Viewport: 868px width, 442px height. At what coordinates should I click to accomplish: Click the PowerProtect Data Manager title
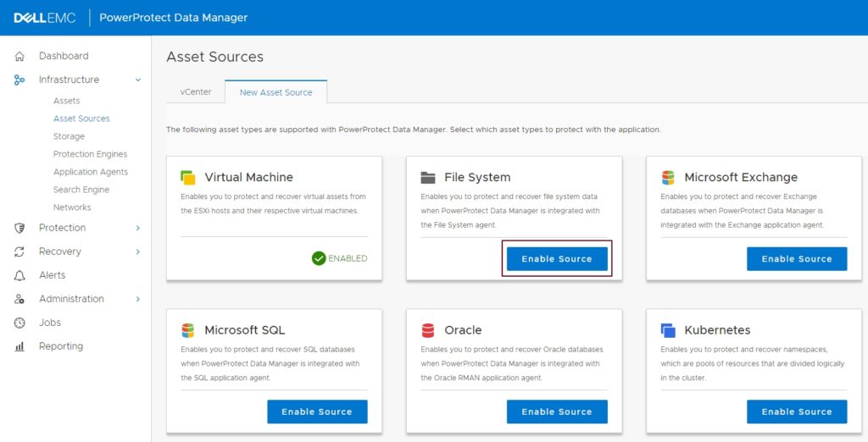coord(173,18)
